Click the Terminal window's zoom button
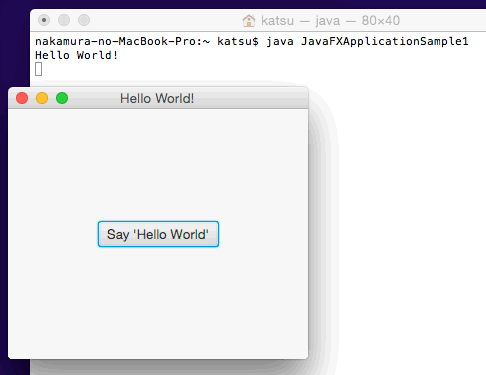The image size is (486, 375). [84, 20]
